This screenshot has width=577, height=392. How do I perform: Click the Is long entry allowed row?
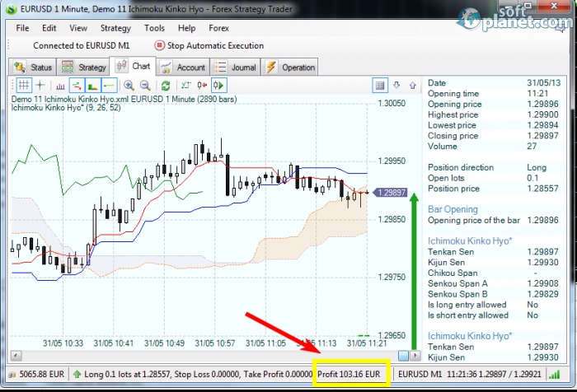[x=494, y=305]
